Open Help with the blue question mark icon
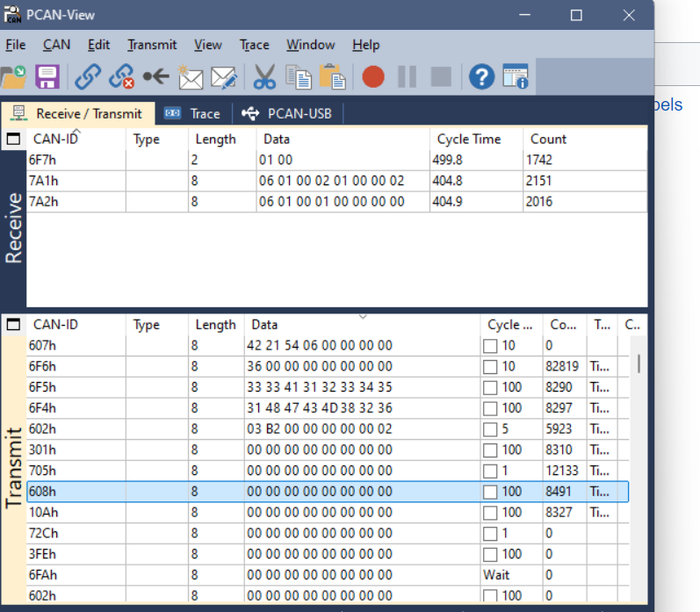 [481, 77]
